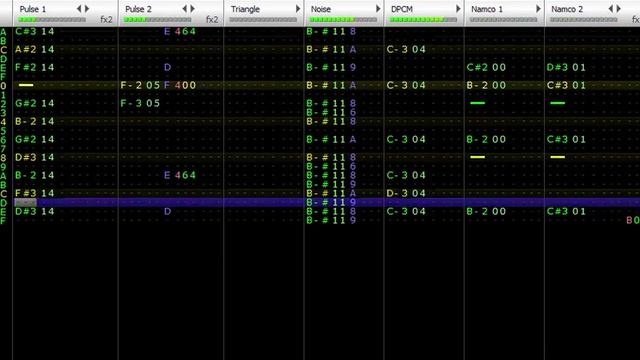Select the F 400 effect in Pulse 2
This screenshot has width=640, height=360.
pyautogui.click(x=180, y=85)
